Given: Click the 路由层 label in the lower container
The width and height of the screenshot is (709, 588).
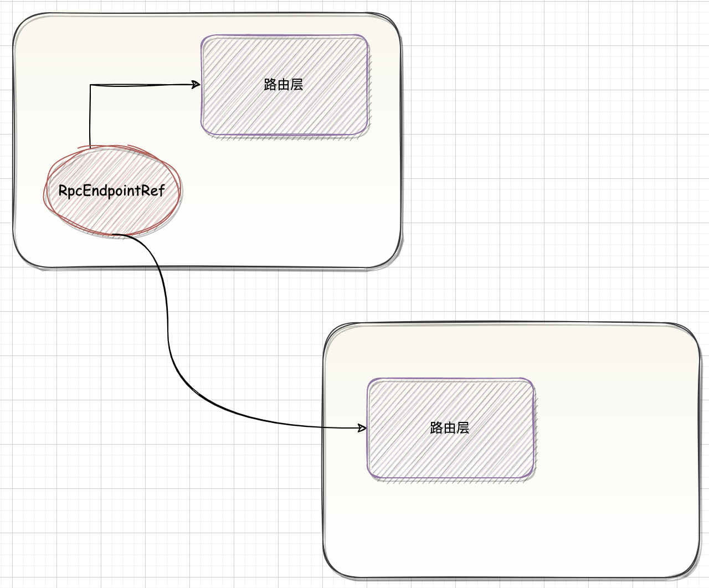Looking at the screenshot, I should [x=450, y=427].
